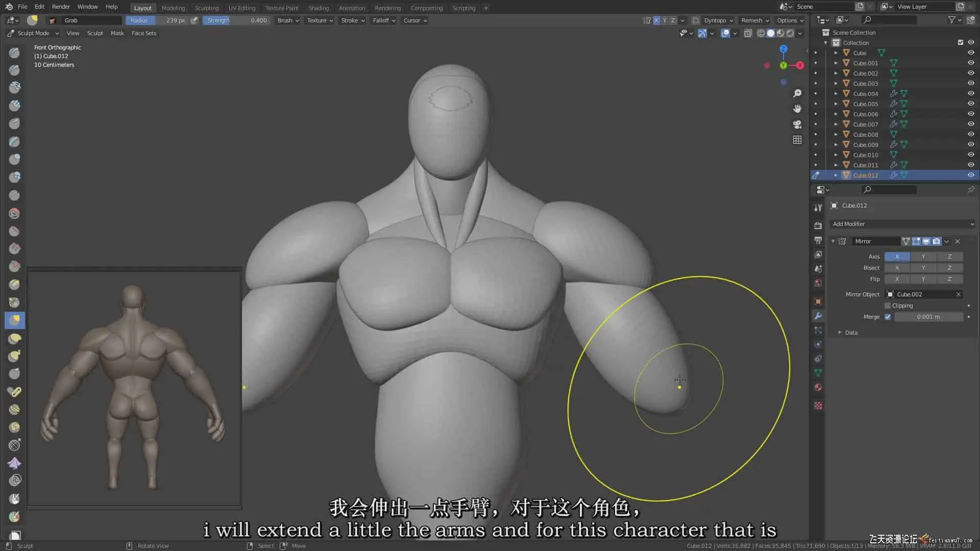Switch to orthographic grid view icon
Viewport: 980px width, 551px height.
[797, 140]
